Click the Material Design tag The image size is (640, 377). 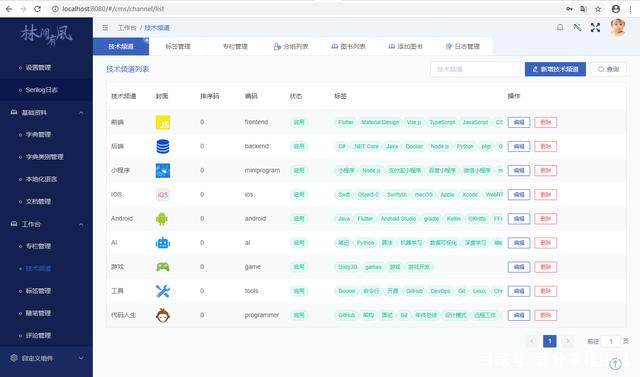tap(380, 122)
